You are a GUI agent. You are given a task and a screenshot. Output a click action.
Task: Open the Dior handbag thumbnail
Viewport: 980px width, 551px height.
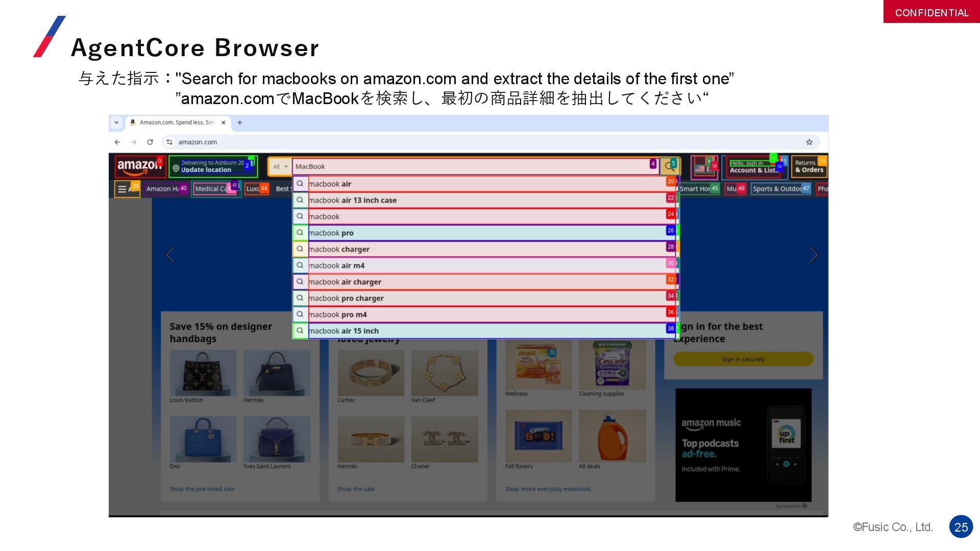pos(203,439)
